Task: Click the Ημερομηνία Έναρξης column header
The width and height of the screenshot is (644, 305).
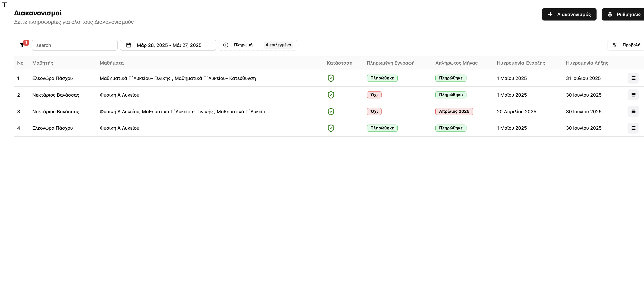Action: 521,63
